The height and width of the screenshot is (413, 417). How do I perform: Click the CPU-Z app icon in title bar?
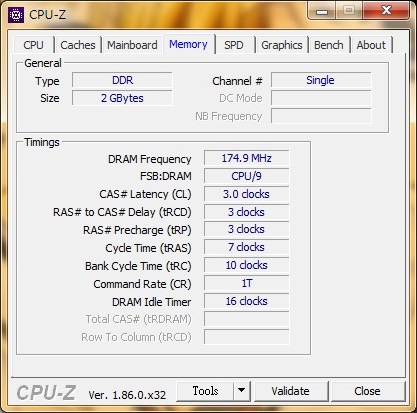coord(16,15)
